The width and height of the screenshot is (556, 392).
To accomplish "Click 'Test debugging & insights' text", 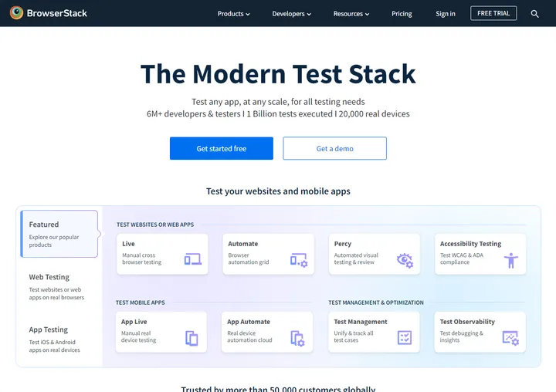I will point(461,336).
